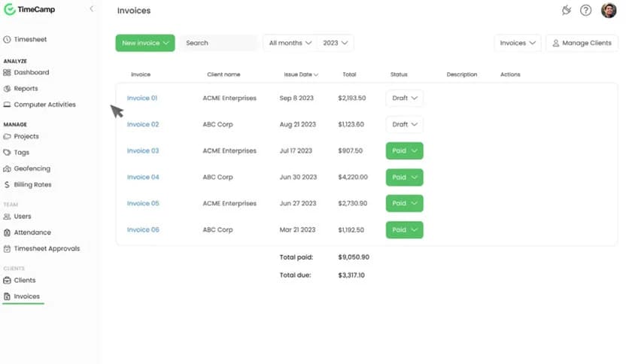Image resolution: width=629 pixels, height=364 pixels.
Task: Open Reports from the sidebar
Action: tap(26, 89)
